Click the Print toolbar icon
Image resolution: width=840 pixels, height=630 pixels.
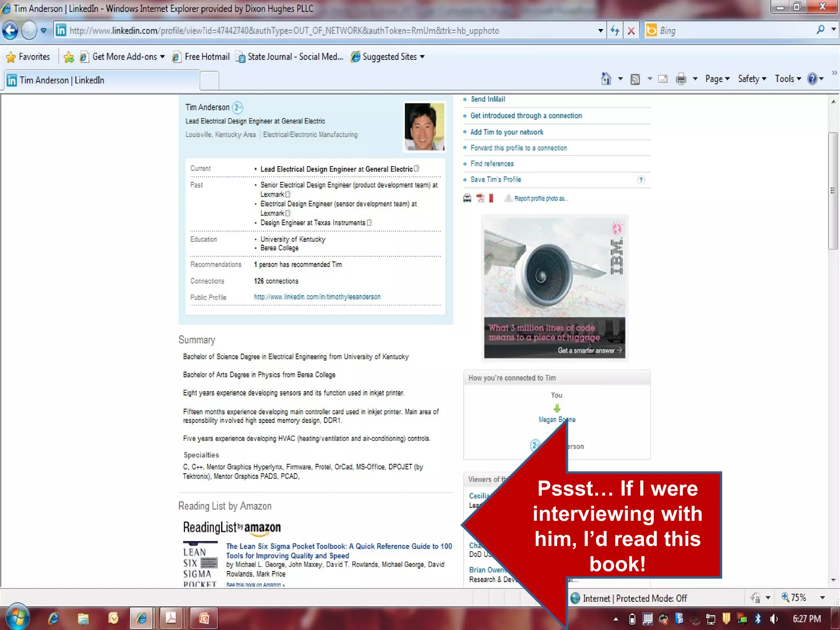point(681,79)
